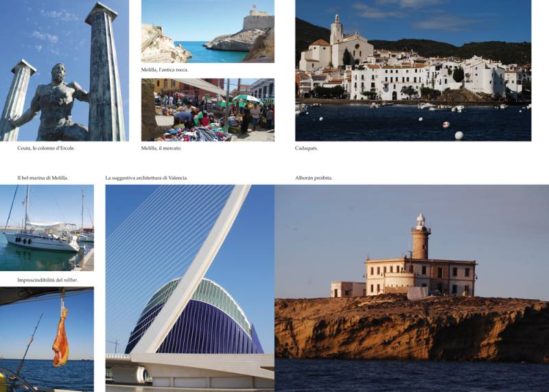549x392 pixels.
Task: Select the "Cadaqués." caption text
Action: coord(307,148)
